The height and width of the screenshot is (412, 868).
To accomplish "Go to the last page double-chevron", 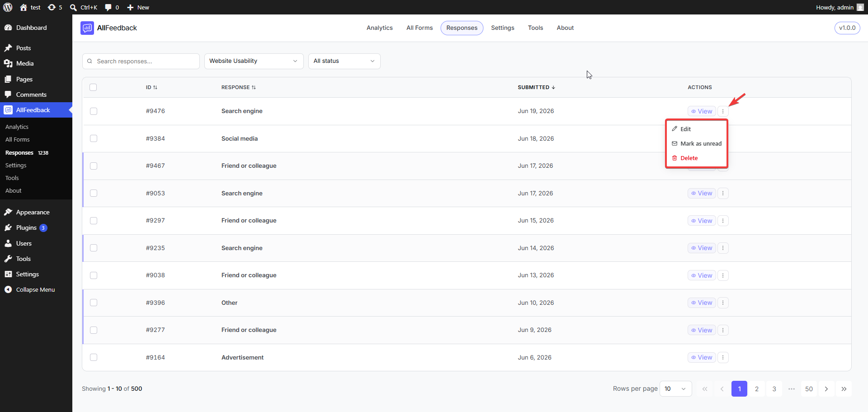I will (x=844, y=389).
